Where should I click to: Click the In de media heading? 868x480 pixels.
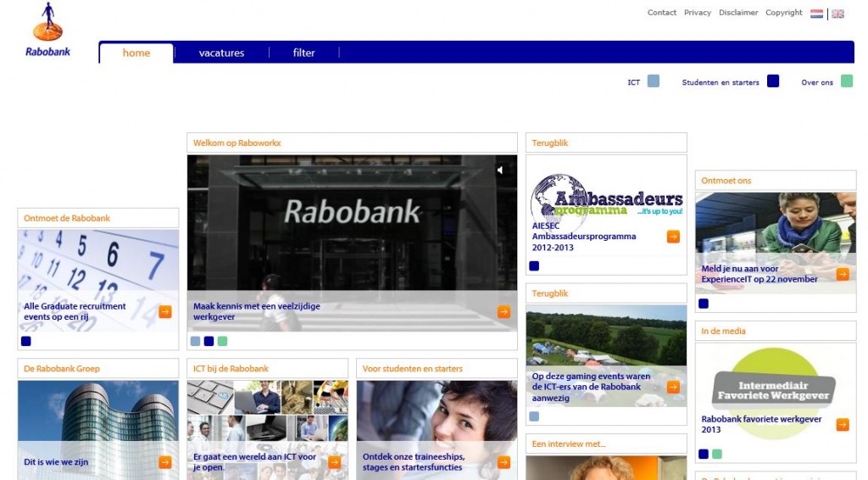[723, 331]
